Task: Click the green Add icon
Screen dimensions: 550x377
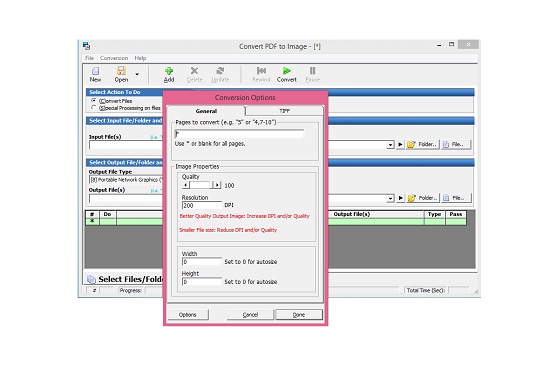Action: click(169, 71)
